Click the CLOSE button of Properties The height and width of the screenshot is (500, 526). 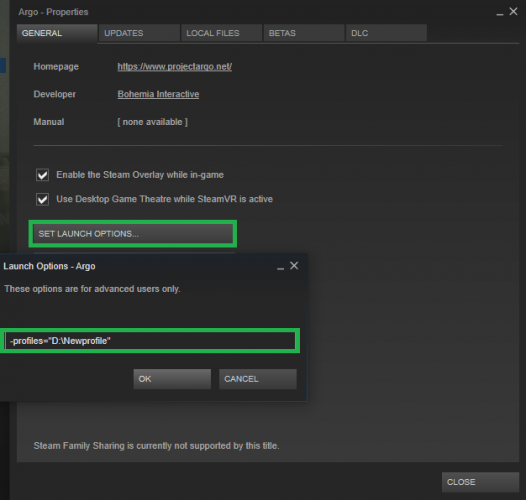pyautogui.click(x=480, y=482)
